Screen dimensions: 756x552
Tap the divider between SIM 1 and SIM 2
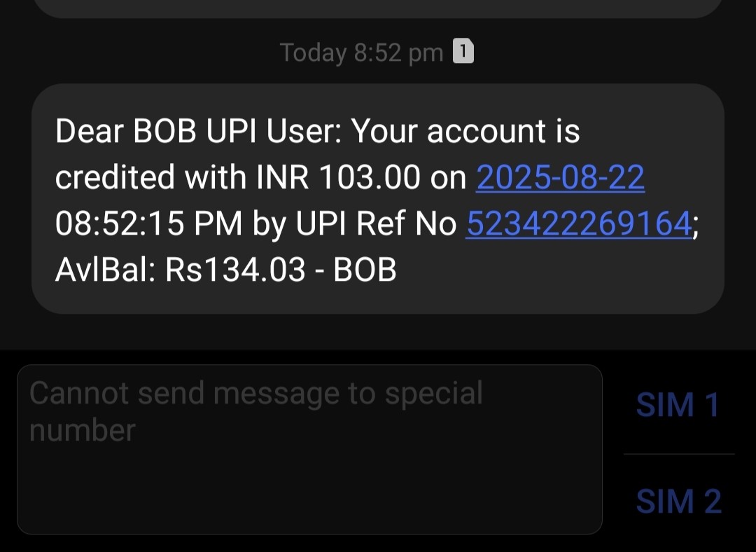click(x=678, y=454)
